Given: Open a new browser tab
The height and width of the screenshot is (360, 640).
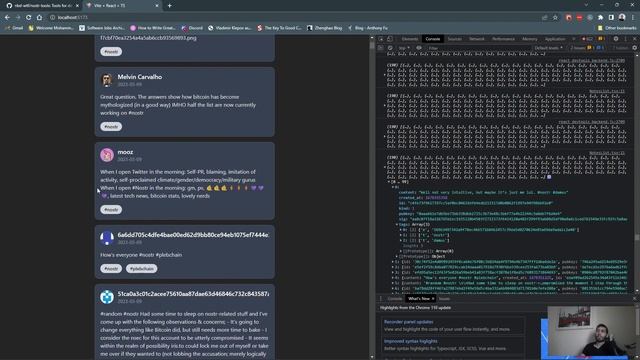Looking at the screenshot, I should point(169,6).
